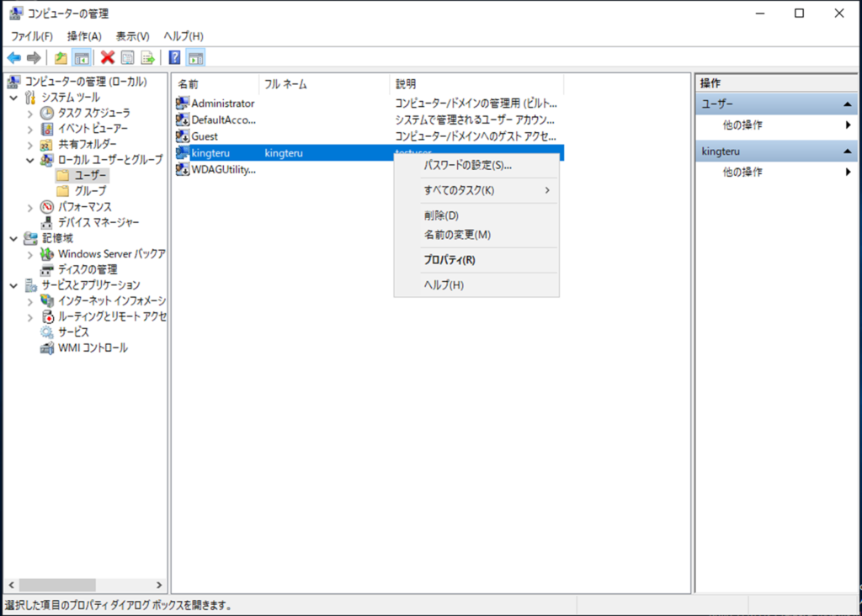Toggle the console tree show/hide toolbar button
Viewport: 862px width, 616px height.
(x=82, y=57)
